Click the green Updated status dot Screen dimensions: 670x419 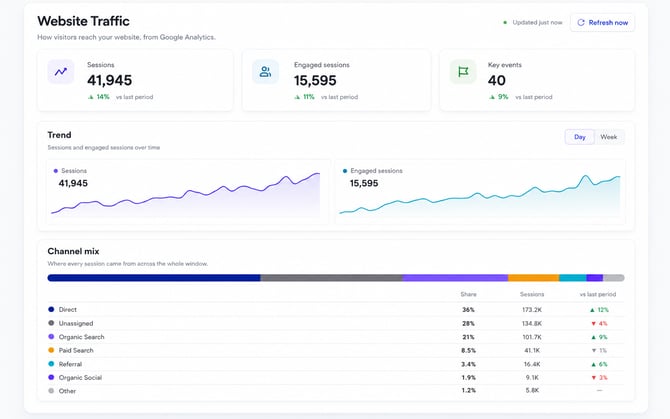click(x=505, y=23)
